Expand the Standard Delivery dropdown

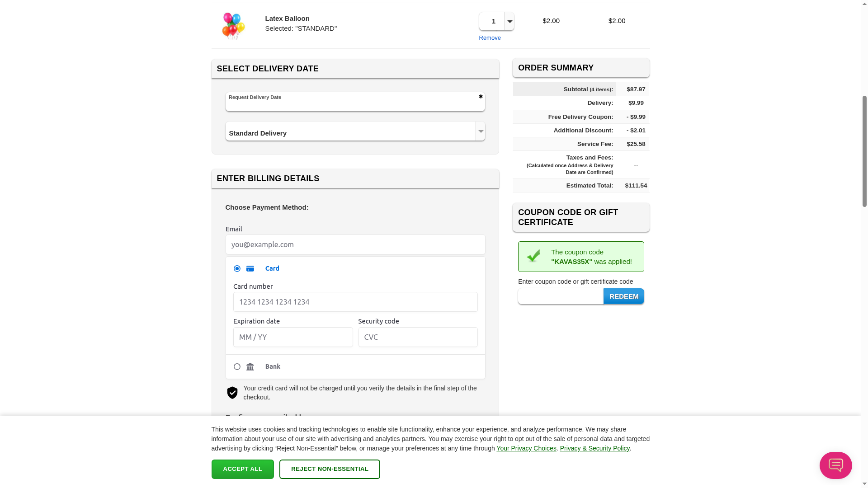click(x=481, y=131)
